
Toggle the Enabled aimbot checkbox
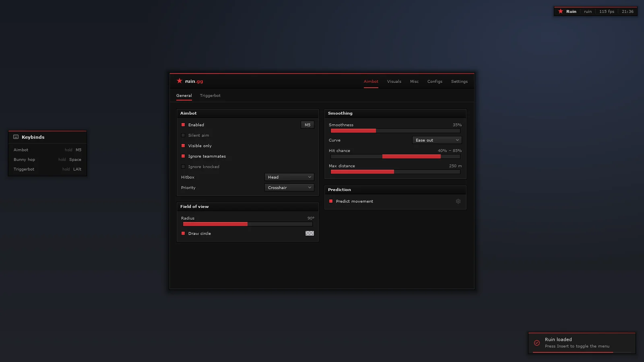tap(183, 125)
